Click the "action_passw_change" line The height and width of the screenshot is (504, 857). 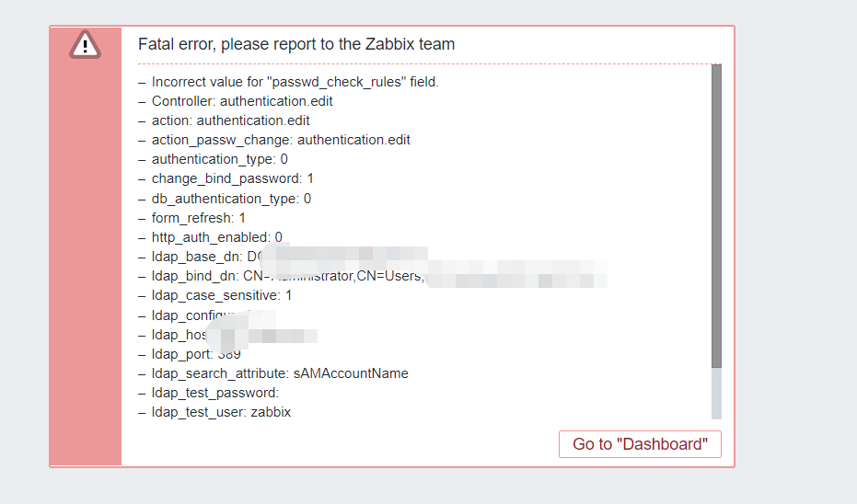[x=281, y=140]
